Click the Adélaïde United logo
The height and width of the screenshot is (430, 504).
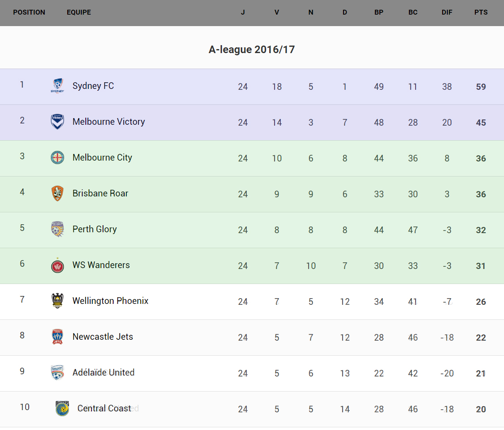[57, 372]
